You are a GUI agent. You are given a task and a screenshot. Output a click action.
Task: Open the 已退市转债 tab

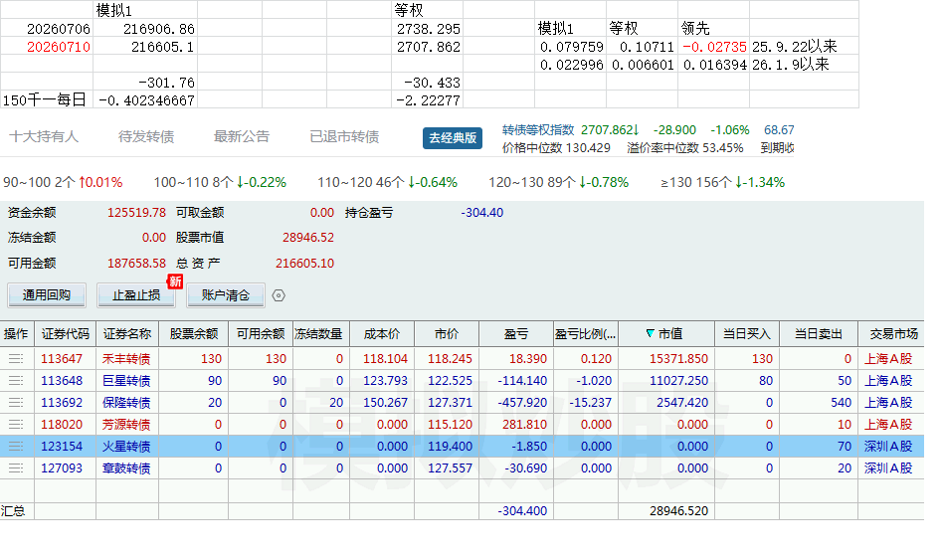coord(344,136)
